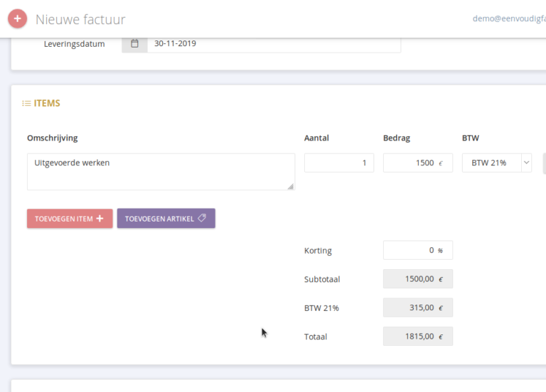Click the calculated BTW 315,00 field
Image resolution: width=546 pixels, height=392 pixels.
pyautogui.click(x=417, y=307)
